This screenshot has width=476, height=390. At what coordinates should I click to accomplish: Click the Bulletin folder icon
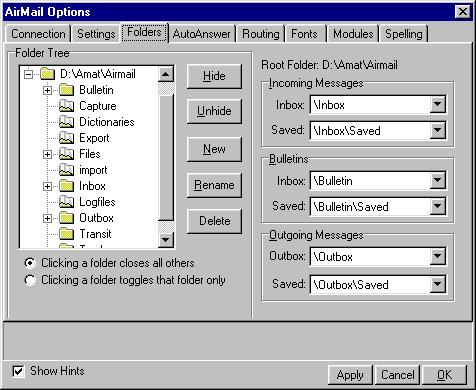click(66, 90)
